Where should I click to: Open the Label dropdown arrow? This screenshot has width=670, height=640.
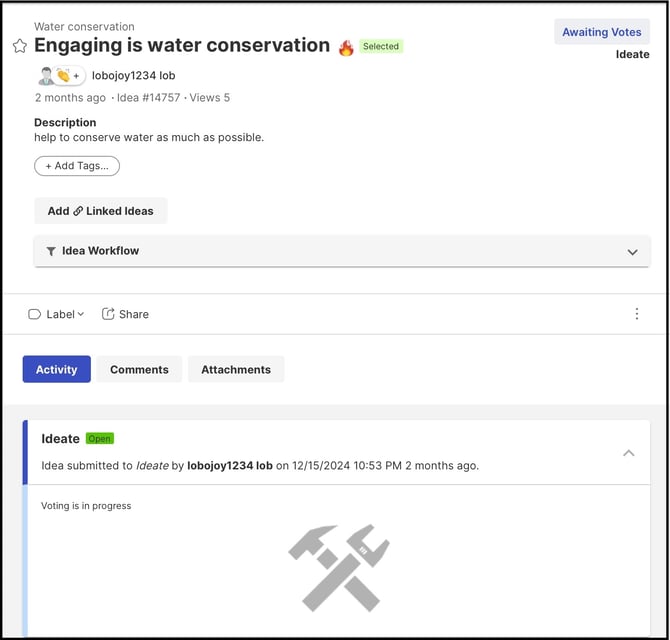coord(81,314)
